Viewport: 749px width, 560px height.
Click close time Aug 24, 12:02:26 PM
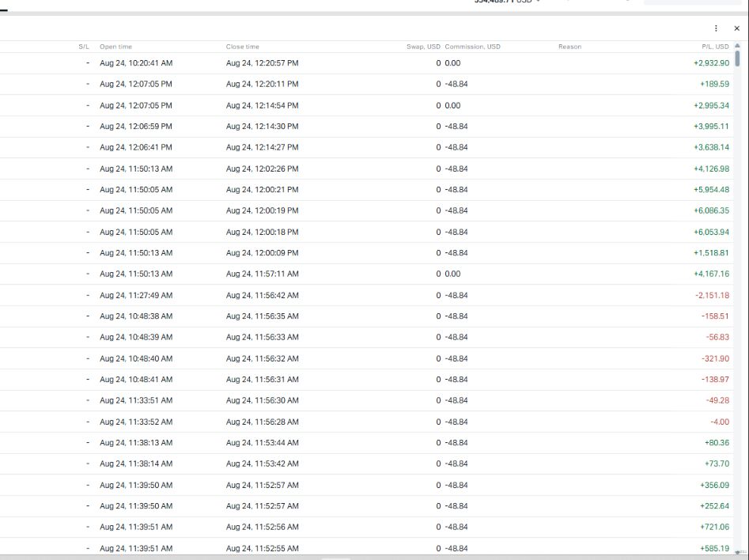263,168
